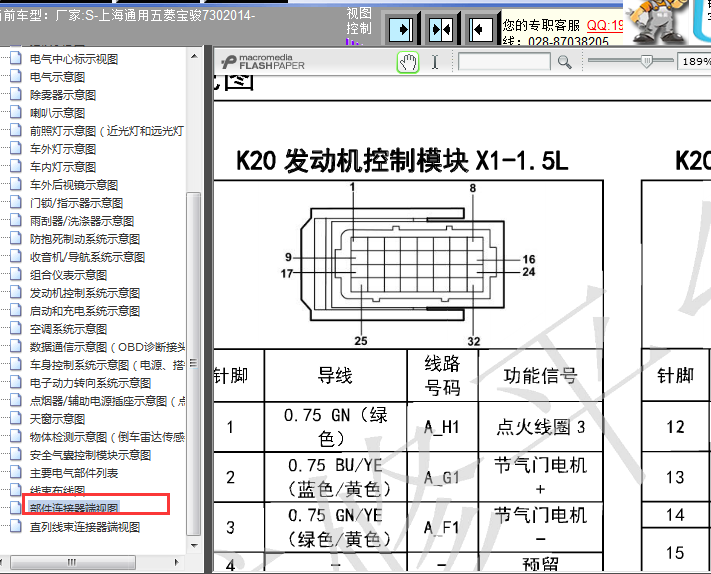
Task: Select 部件连接器端视图 in the tree
Action: (x=74, y=508)
